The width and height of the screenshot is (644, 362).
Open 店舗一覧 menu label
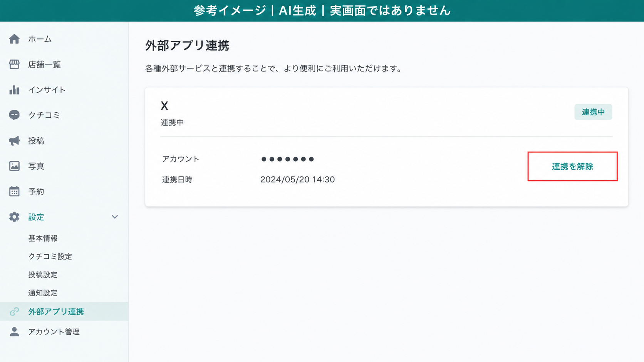tap(44, 64)
